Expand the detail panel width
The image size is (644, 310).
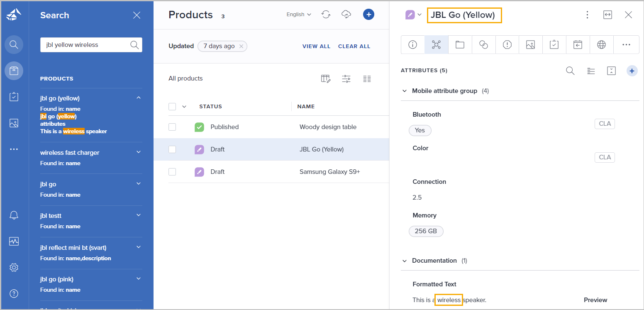point(607,15)
